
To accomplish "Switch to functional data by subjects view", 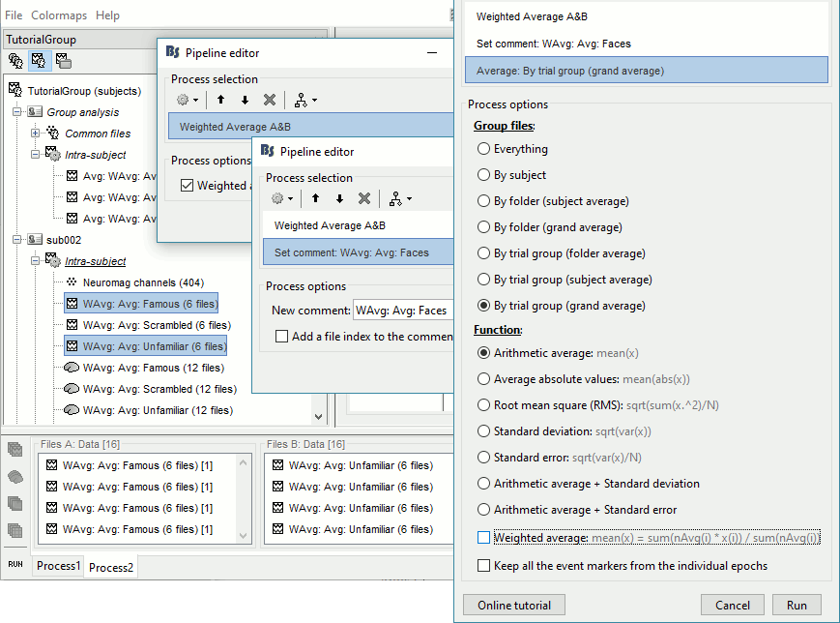I will point(39,61).
